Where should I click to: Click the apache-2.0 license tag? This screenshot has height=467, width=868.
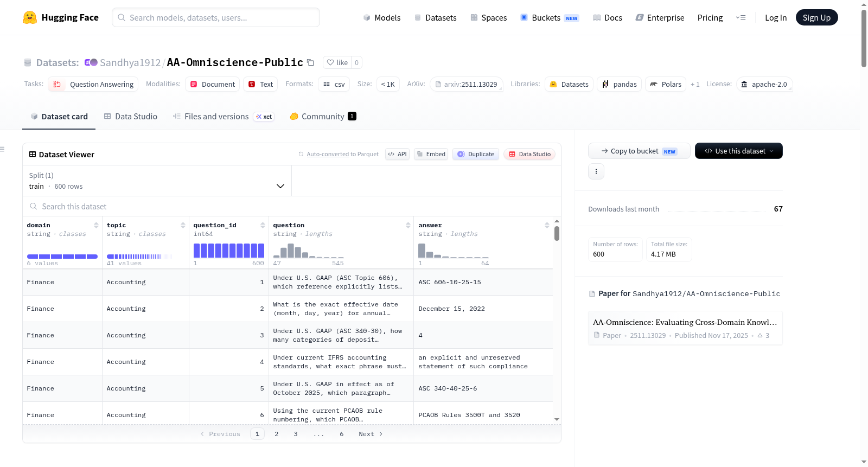coord(764,84)
